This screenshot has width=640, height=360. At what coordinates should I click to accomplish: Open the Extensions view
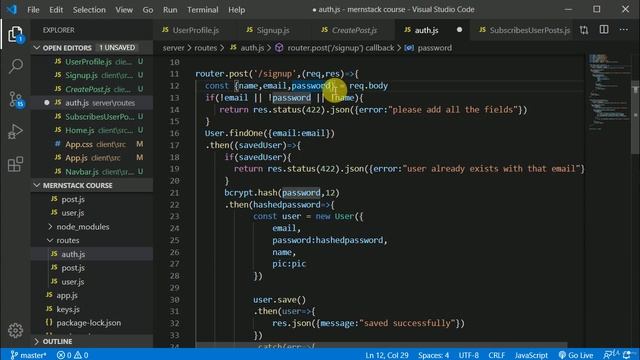coord(16,164)
